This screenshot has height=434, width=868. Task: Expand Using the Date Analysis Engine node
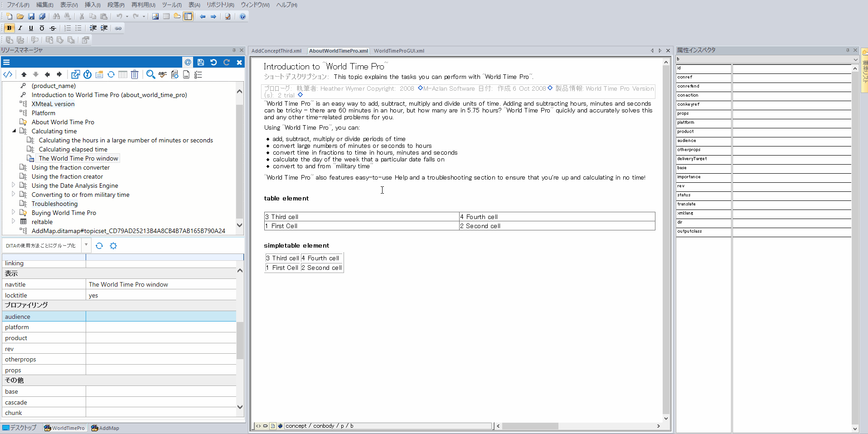pos(14,185)
